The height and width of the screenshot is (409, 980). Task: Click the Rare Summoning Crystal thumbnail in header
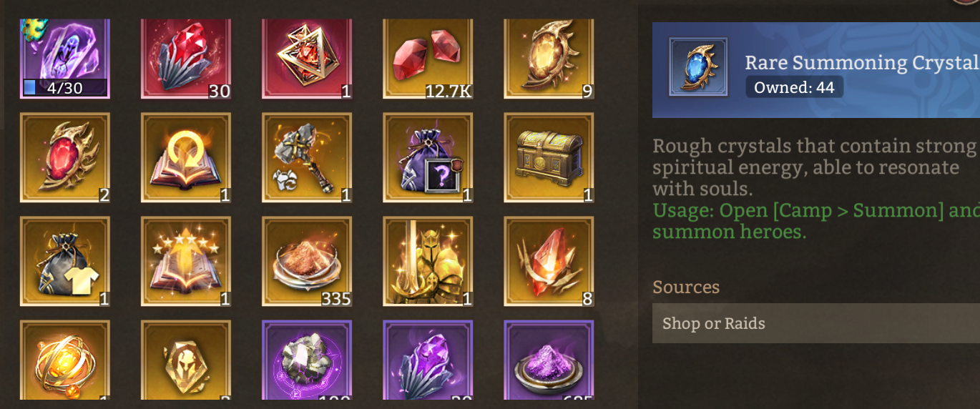[x=698, y=67]
